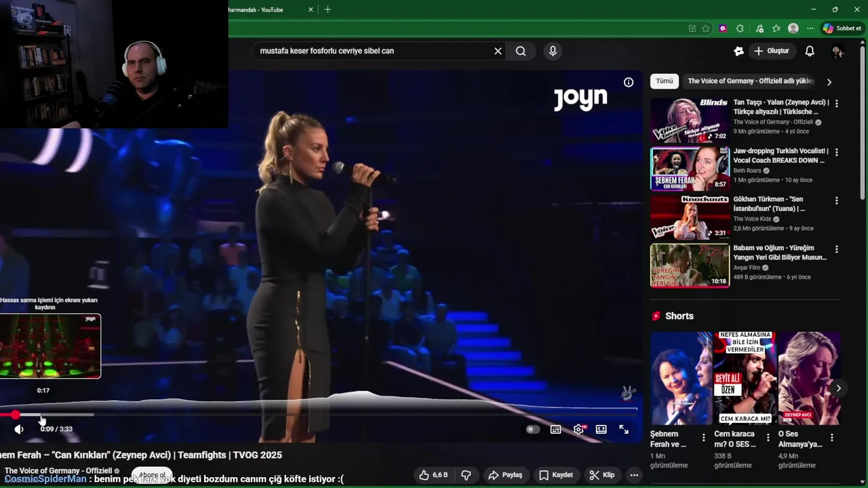The height and width of the screenshot is (488, 868).
Task: Start voice search with microphone icon
Action: pos(553,51)
